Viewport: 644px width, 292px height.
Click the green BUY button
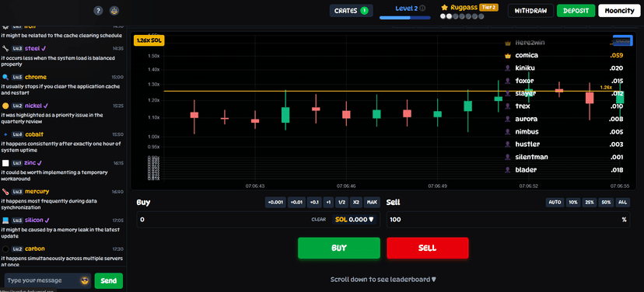[x=339, y=248]
